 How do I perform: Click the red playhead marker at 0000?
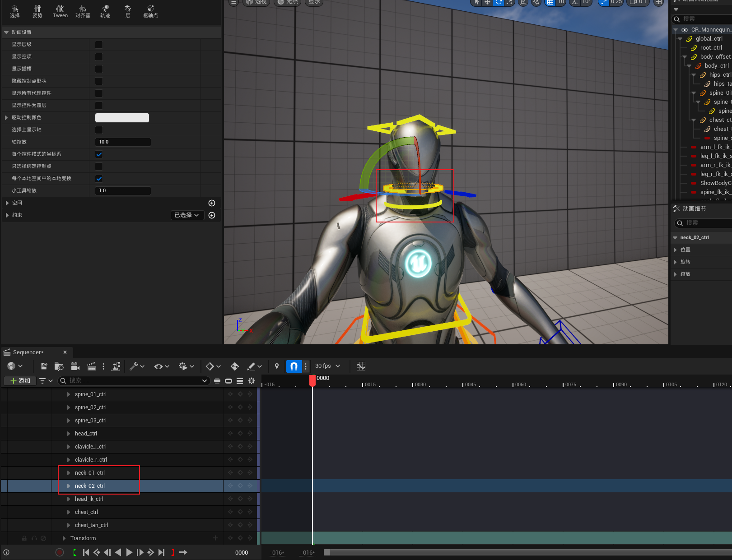tap(312, 380)
